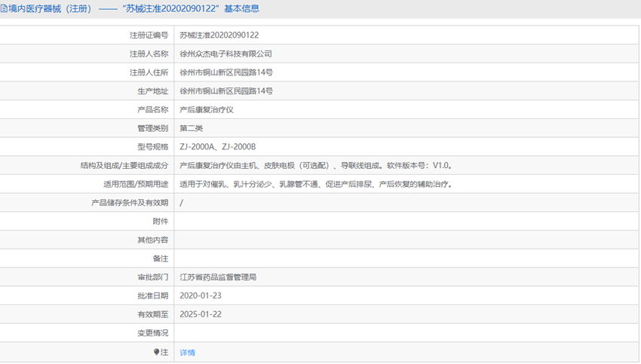Click the label 产品储存条件及有效期
The width and height of the screenshot is (641, 364).
[130, 203]
